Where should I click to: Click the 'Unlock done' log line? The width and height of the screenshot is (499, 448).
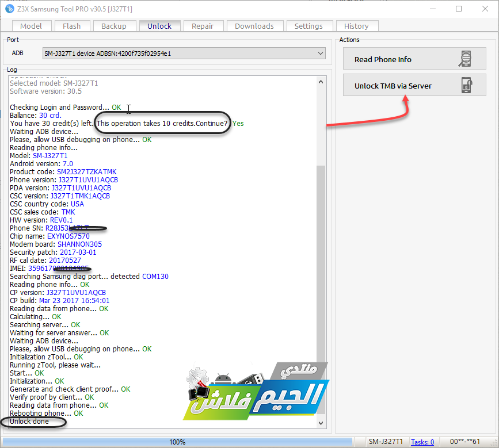pos(29,422)
